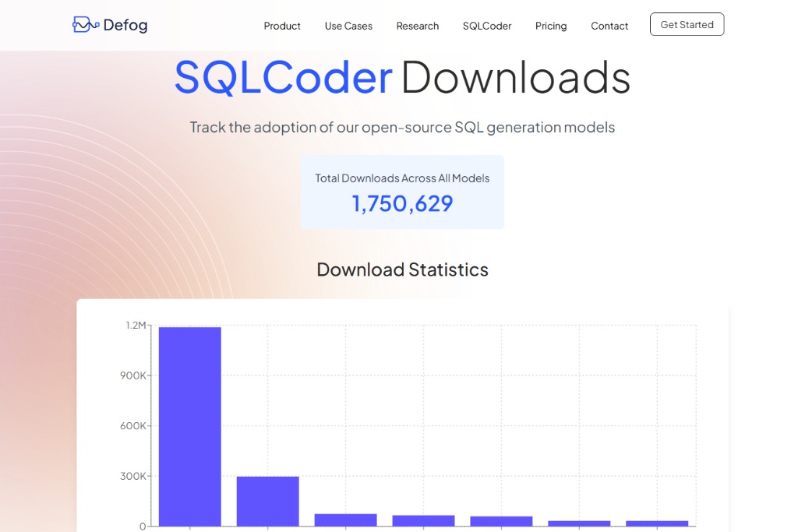The image size is (798, 532).
Task: Click the third bar in the chart
Action: [x=346, y=520]
